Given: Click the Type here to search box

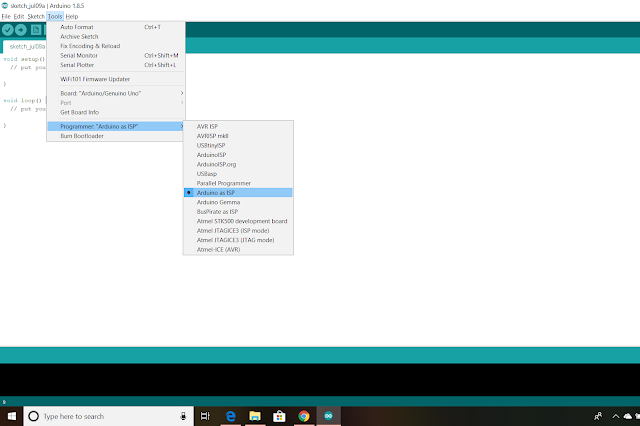Looking at the screenshot, I should pyautogui.click(x=109, y=416).
